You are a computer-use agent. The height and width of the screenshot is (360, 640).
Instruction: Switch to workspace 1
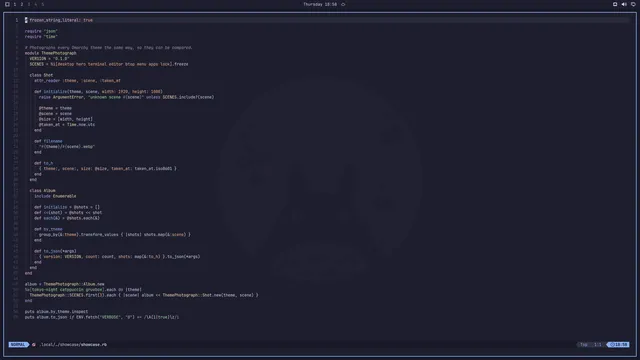15,4
